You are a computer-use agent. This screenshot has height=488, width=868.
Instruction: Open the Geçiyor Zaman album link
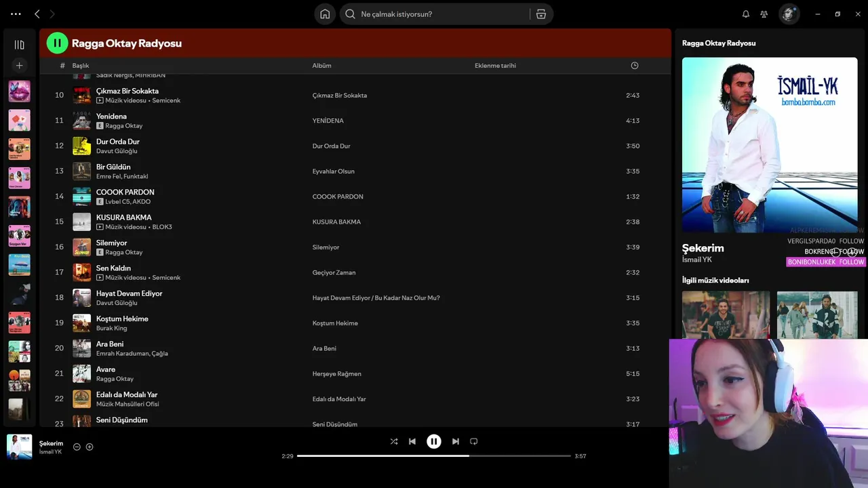[334, 272]
